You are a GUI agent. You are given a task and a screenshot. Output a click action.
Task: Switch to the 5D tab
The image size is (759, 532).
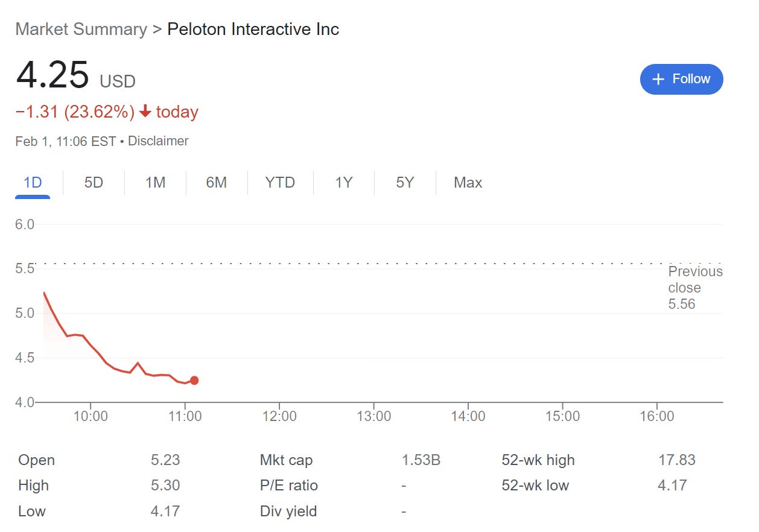click(94, 182)
